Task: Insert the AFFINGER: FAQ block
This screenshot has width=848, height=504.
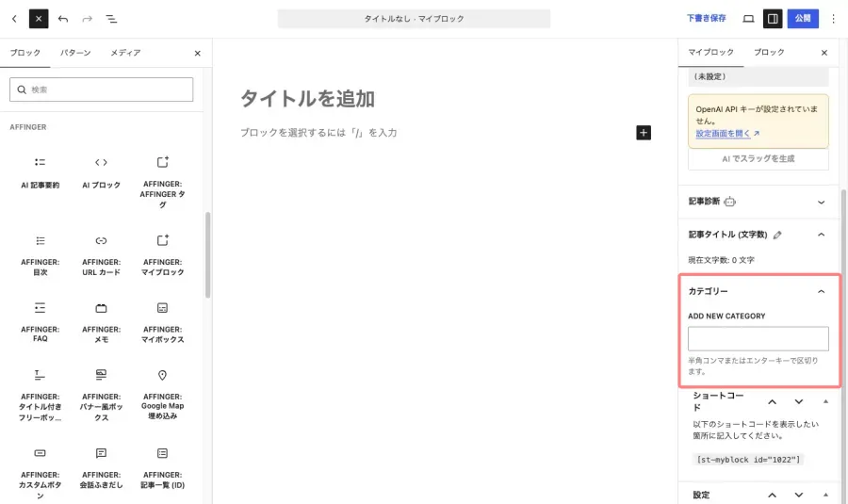Action: pos(40,322)
